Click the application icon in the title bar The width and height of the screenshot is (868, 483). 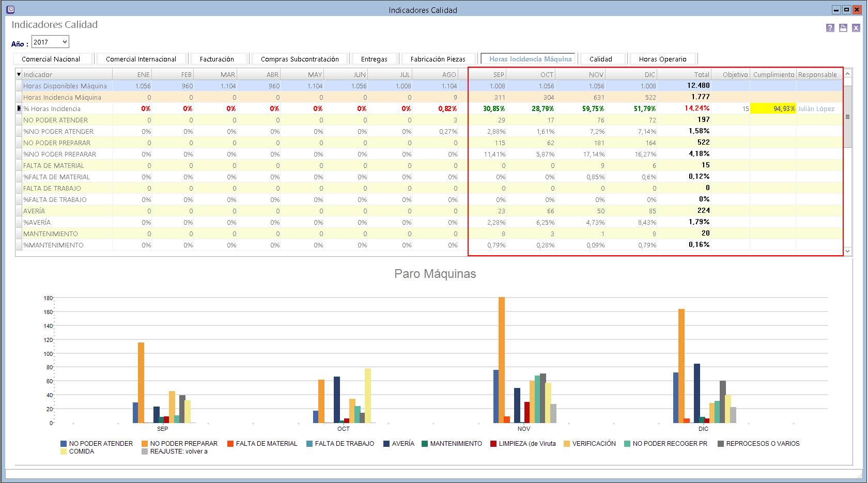tap(10, 9)
